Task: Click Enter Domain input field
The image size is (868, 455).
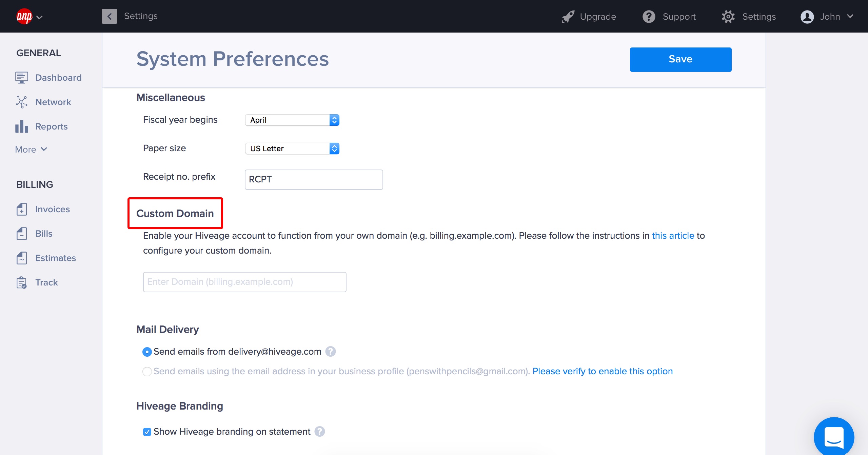Action: [x=244, y=281]
